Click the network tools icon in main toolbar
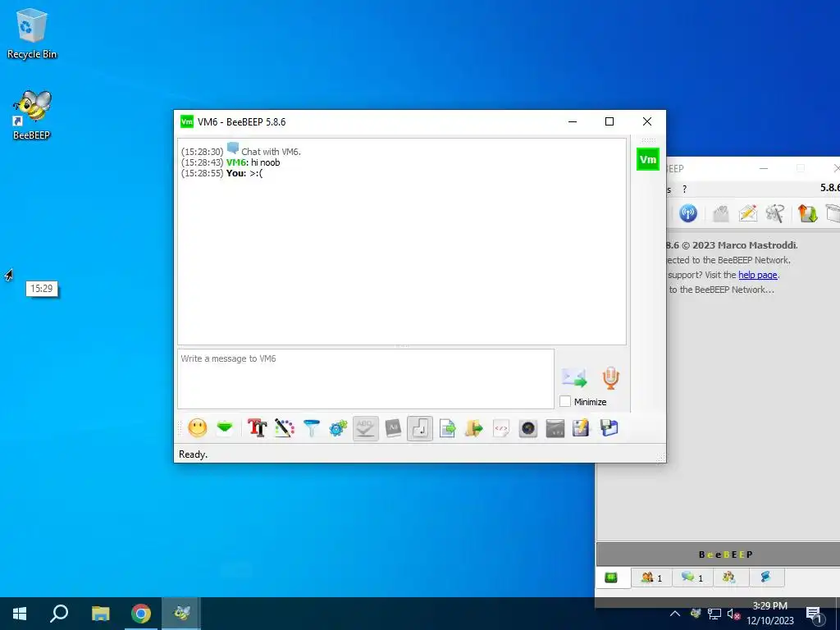Screen dimensions: 840x630 pyautogui.click(x=774, y=213)
